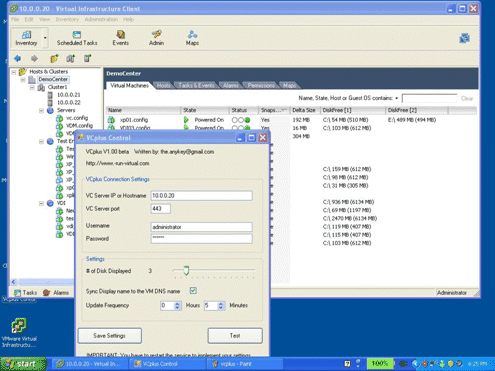Open the search filter dropdown arrow
This screenshot has width=495, height=371.
[396, 98]
